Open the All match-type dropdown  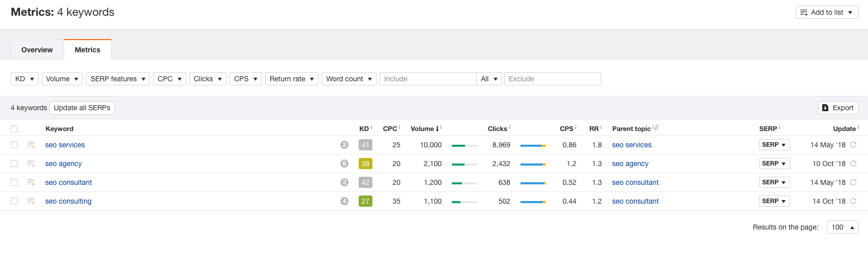coord(489,79)
